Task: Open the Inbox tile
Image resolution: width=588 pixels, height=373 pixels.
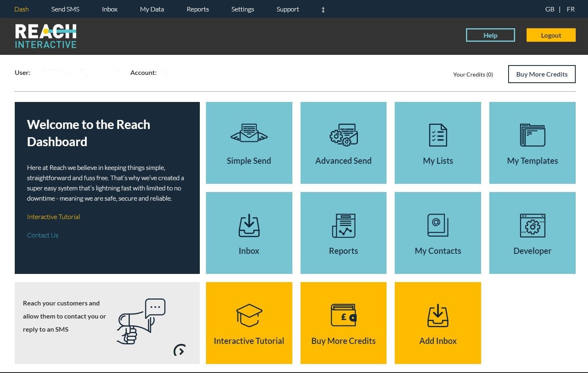Action: point(249,233)
